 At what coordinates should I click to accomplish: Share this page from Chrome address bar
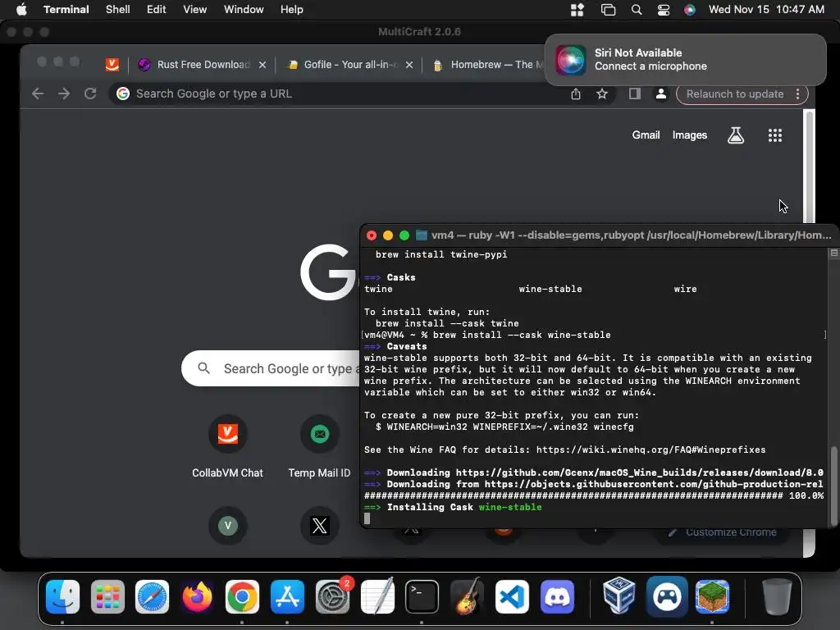point(575,94)
